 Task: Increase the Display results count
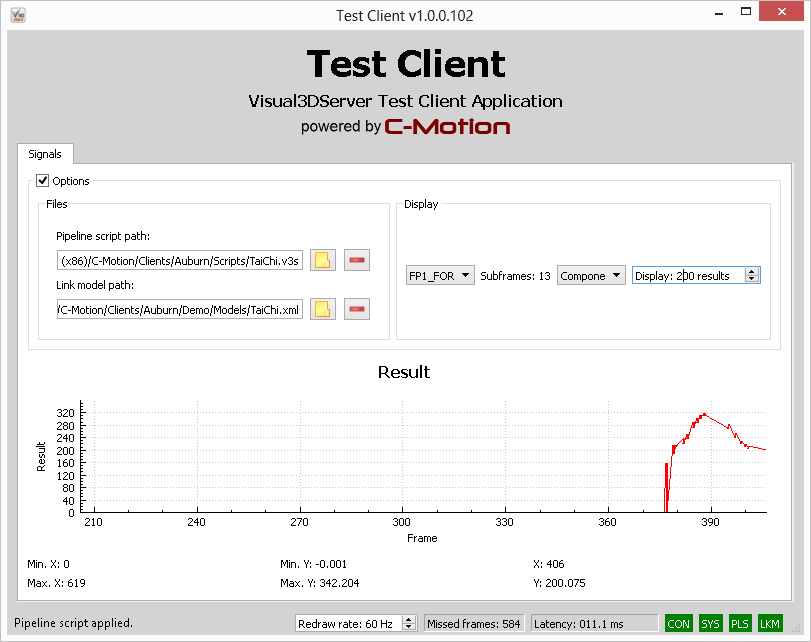(752, 271)
